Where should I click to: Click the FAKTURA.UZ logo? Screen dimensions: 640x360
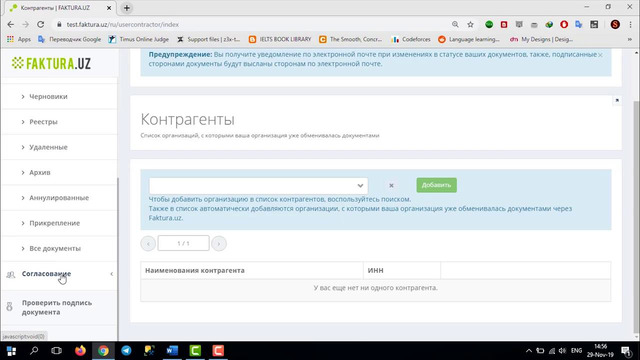click(x=51, y=63)
